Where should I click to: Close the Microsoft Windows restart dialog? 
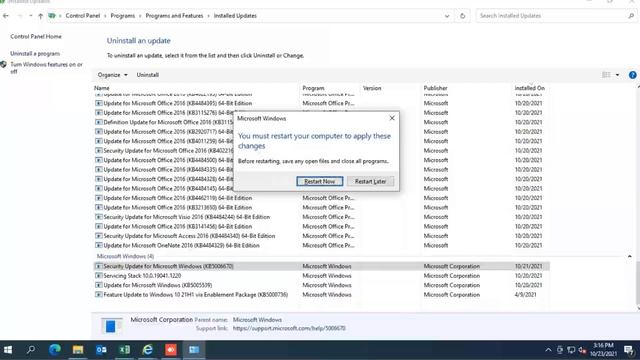point(392,118)
